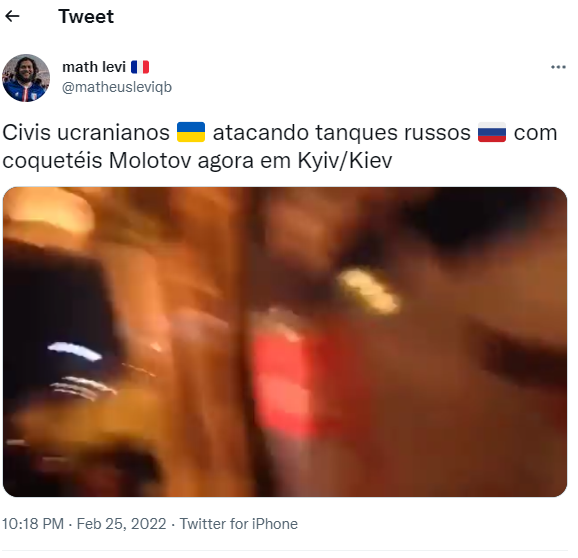Click the Russian flag emoji in the tweet
The image size is (578, 558).
click(x=492, y=132)
